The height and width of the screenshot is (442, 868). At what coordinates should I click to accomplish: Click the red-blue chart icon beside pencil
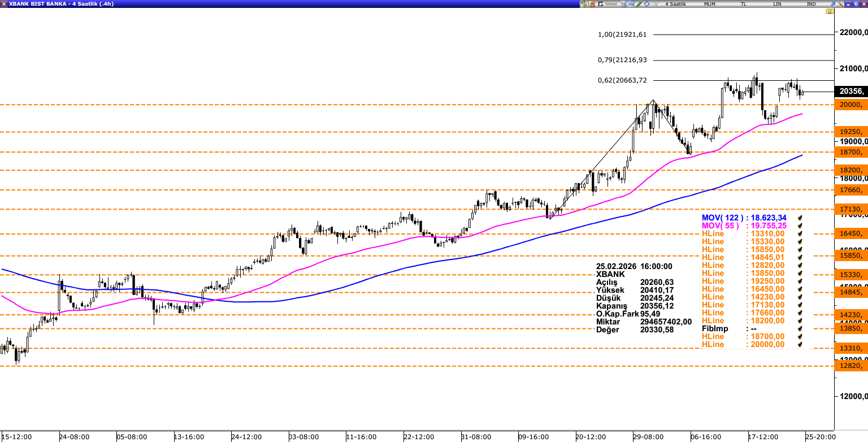pos(631,4)
